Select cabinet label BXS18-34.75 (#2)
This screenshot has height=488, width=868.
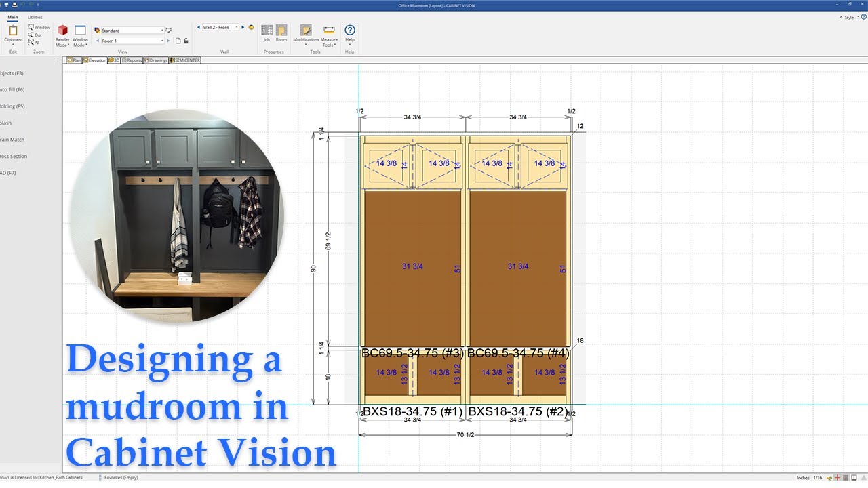click(518, 411)
